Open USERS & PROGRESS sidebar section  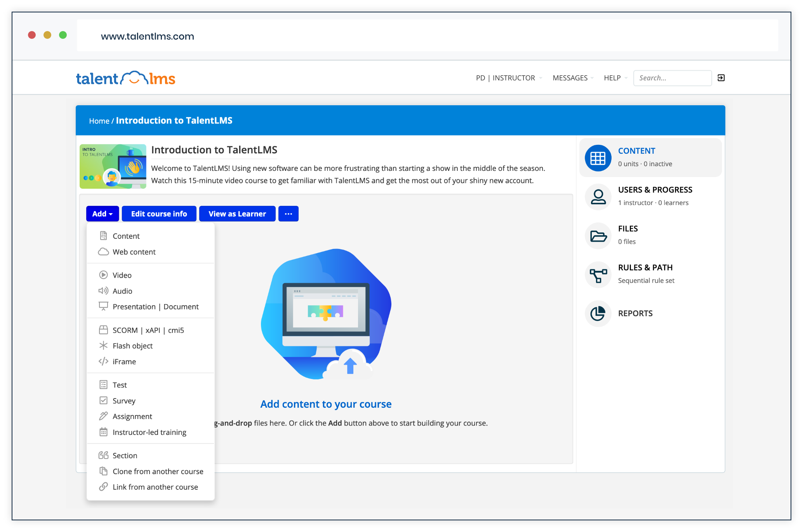650,196
